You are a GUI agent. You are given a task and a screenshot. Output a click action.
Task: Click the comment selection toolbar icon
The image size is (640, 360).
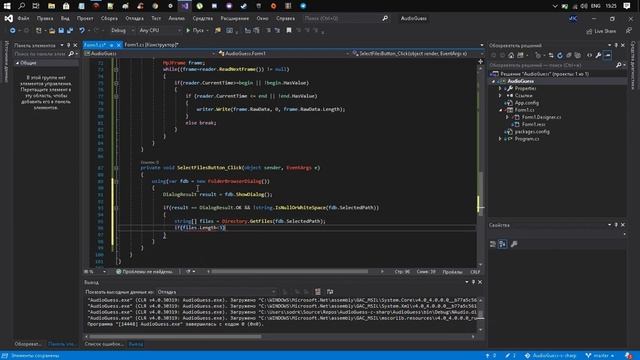pyautogui.click(x=268, y=31)
